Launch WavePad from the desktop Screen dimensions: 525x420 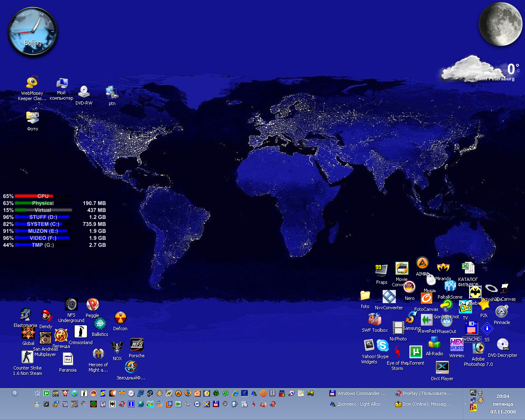point(427,320)
